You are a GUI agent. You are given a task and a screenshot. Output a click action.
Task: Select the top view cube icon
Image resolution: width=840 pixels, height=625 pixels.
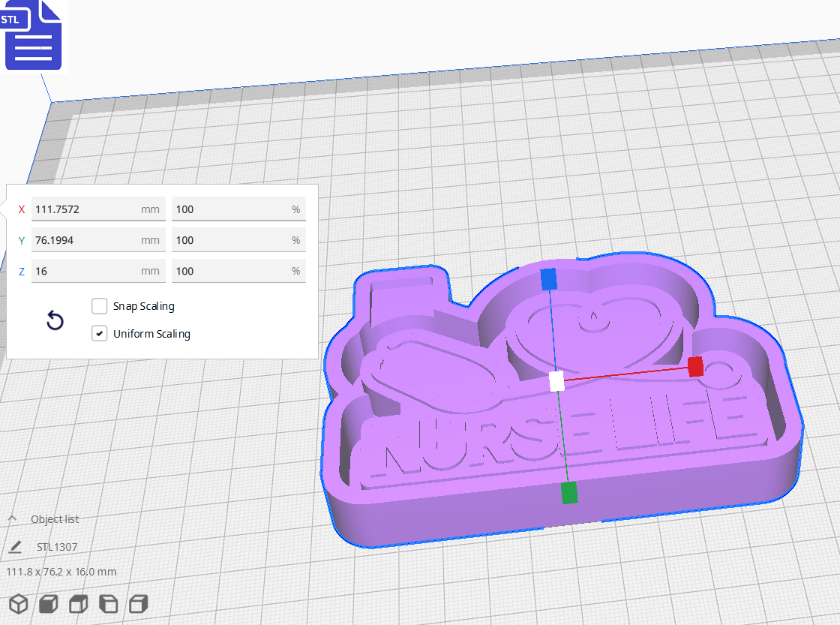click(78, 604)
